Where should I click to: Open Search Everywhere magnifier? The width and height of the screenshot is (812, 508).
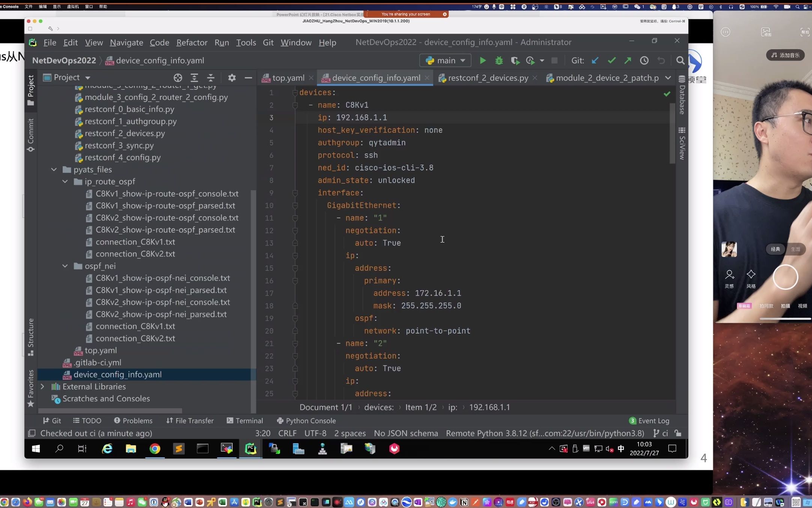coord(680,60)
